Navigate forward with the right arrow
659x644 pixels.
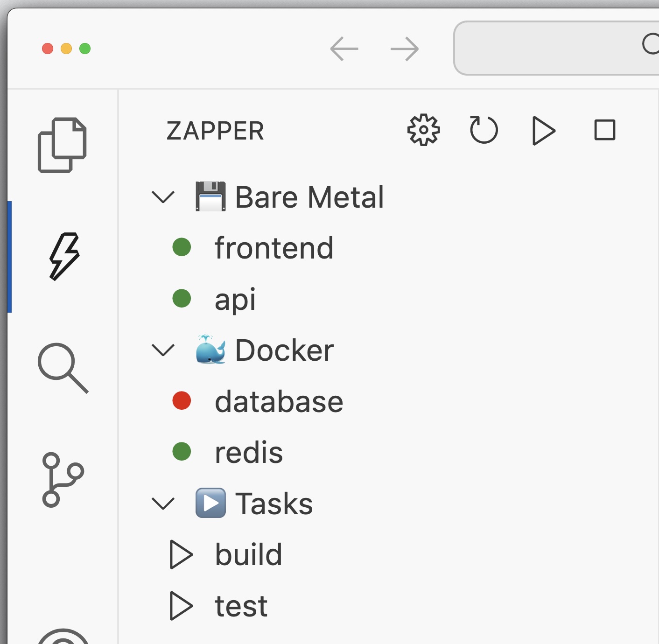[x=404, y=49]
